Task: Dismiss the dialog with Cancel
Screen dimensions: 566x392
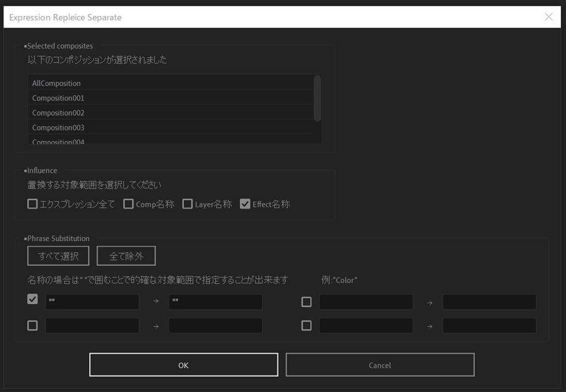Action: (x=380, y=364)
